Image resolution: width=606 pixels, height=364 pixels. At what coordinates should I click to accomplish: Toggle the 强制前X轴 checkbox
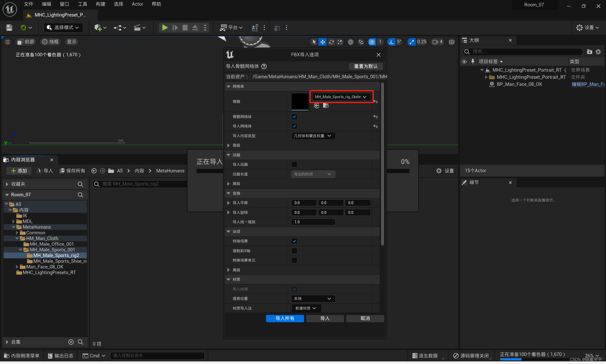point(294,251)
